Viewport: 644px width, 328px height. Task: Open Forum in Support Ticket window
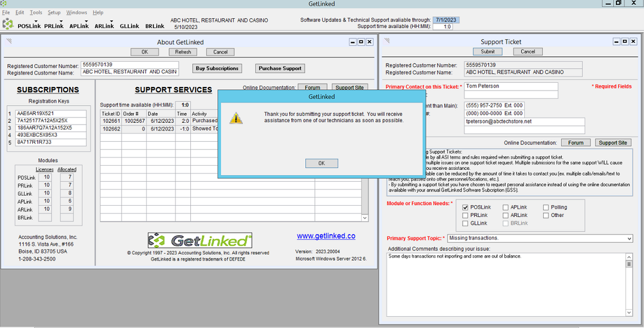[x=576, y=143]
